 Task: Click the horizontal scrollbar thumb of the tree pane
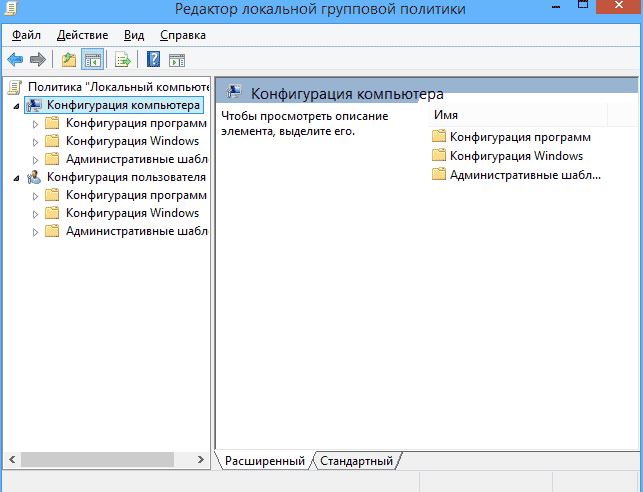coord(98,460)
